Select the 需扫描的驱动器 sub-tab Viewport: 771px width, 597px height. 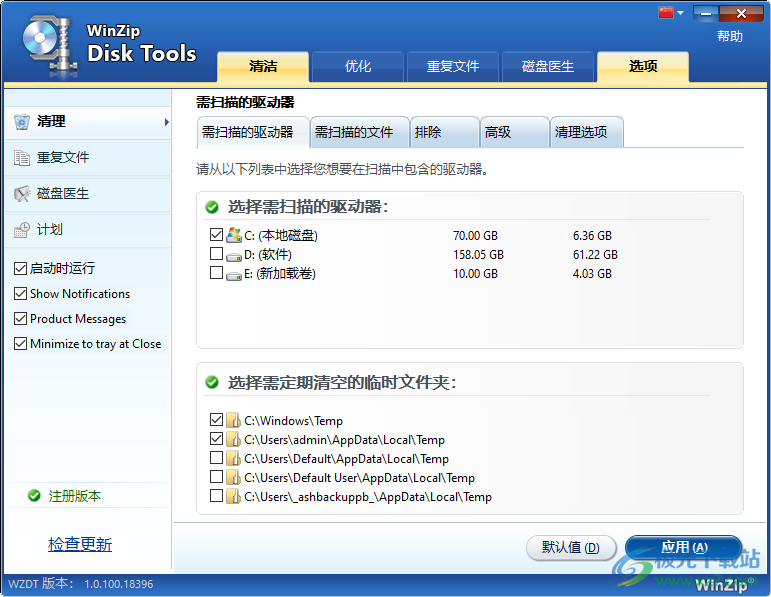click(253, 132)
